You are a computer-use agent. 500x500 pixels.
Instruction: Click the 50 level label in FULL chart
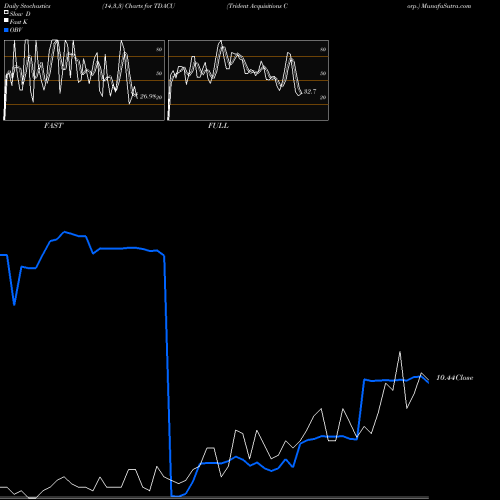point(323,73)
